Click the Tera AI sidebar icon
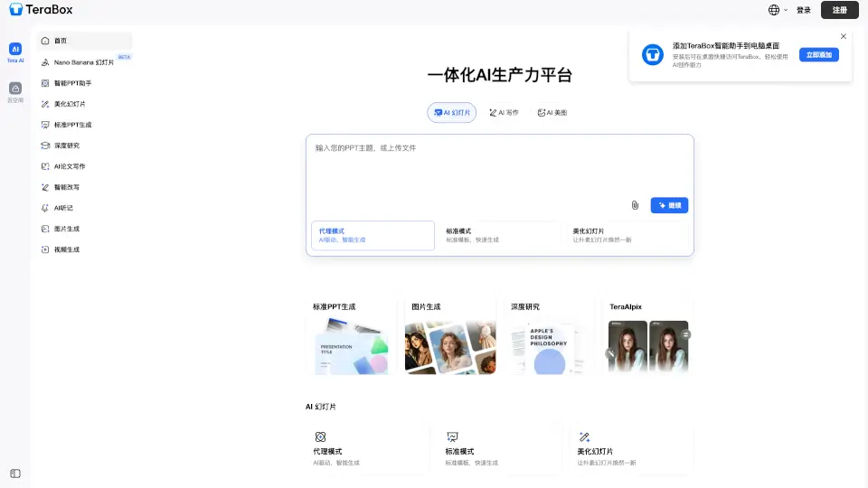The height and width of the screenshot is (488, 868). click(x=15, y=50)
